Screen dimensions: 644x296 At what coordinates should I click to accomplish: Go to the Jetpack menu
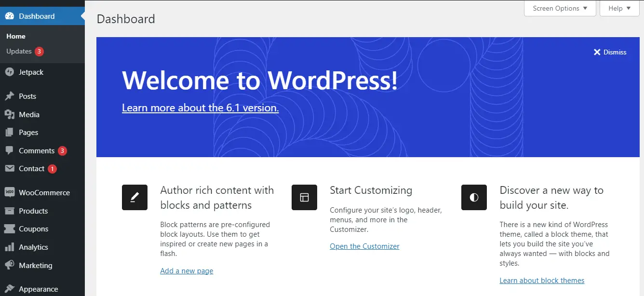42,72
